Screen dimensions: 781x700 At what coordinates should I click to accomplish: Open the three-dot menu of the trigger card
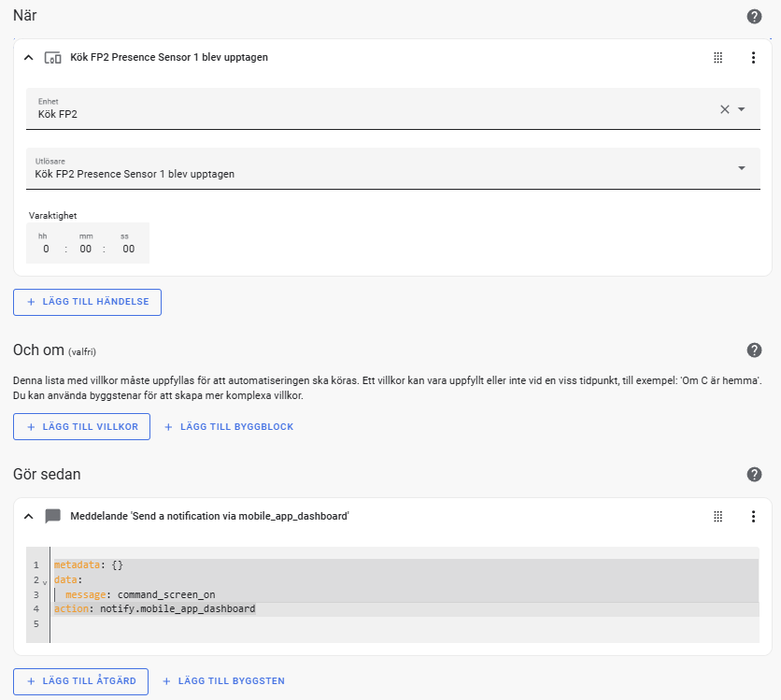tap(753, 58)
